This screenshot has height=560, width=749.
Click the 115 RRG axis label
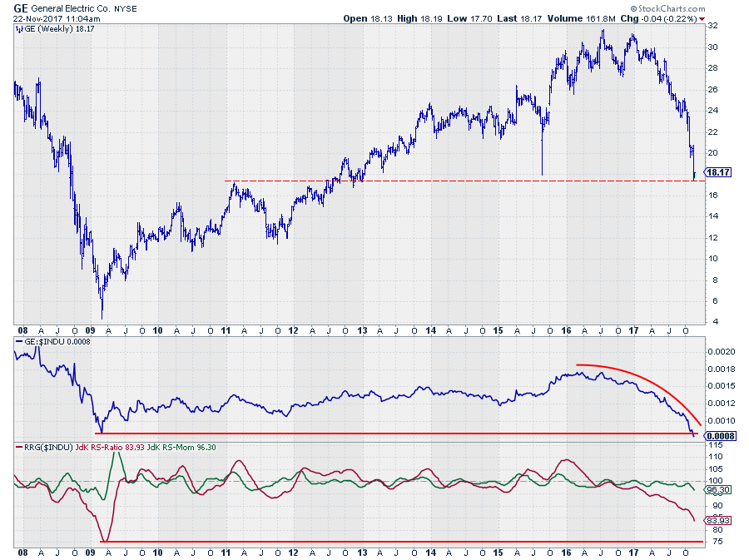pyautogui.click(x=715, y=445)
